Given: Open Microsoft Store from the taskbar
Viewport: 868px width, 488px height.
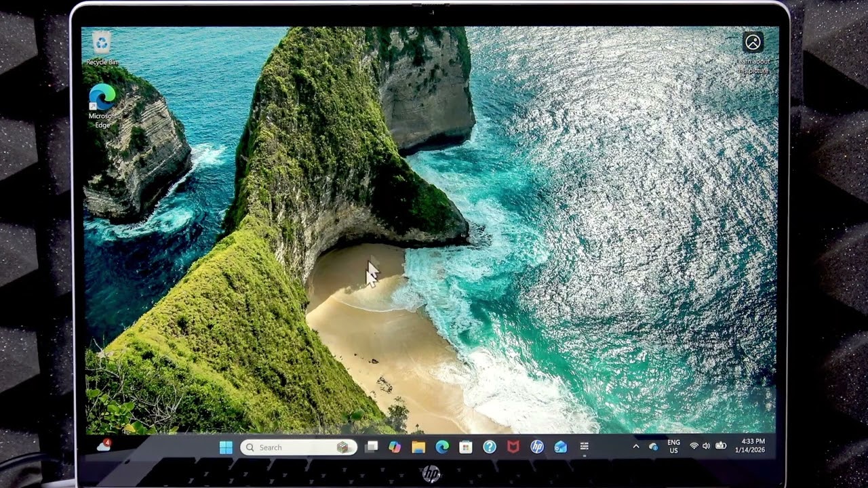Looking at the screenshot, I should coord(466,447).
